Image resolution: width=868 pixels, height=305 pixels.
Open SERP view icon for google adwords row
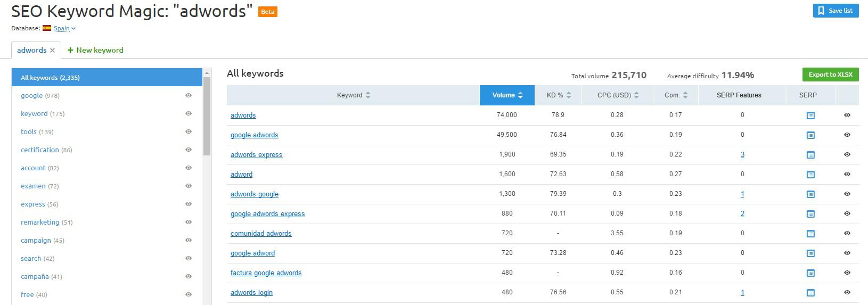pos(810,135)
